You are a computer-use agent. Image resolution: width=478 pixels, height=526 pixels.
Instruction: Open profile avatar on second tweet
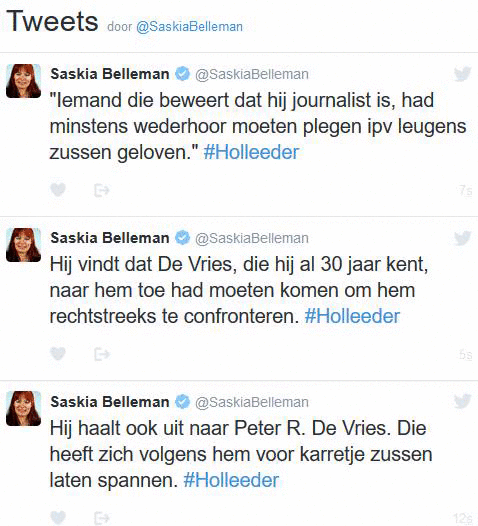pos(23,245)
